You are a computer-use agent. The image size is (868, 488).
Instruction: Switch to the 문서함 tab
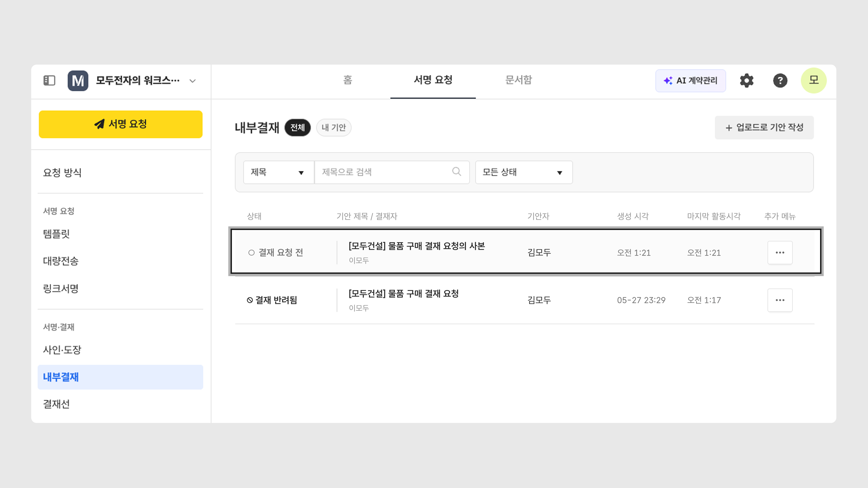pos(518,80)
